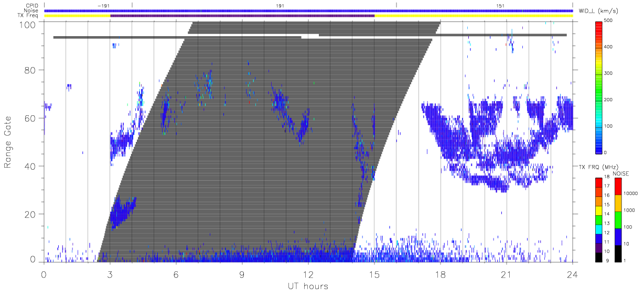Click the 10000 label on NOISE legend

pos(631,194)
